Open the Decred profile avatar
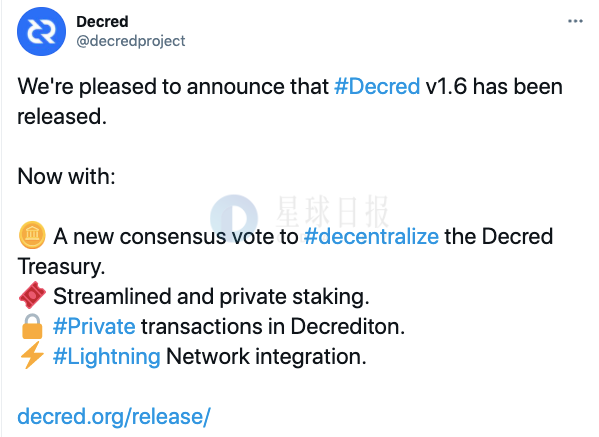599x437 pixels. pos(41,31)
